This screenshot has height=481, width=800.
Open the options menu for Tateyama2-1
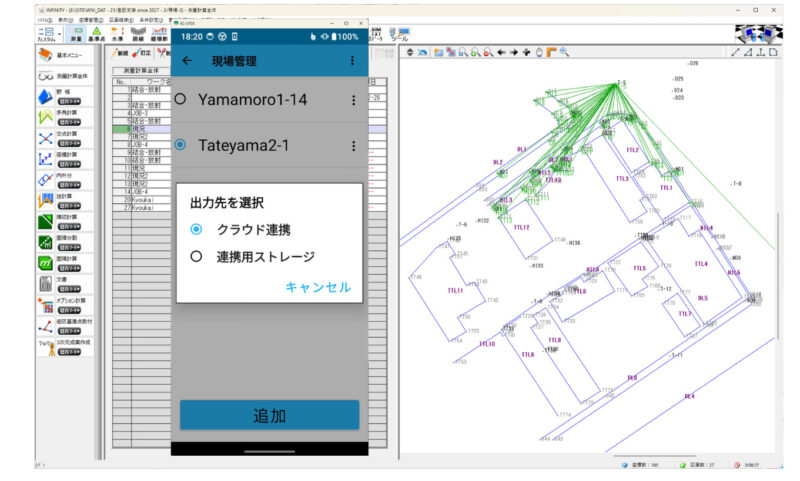tap(353, 145)
